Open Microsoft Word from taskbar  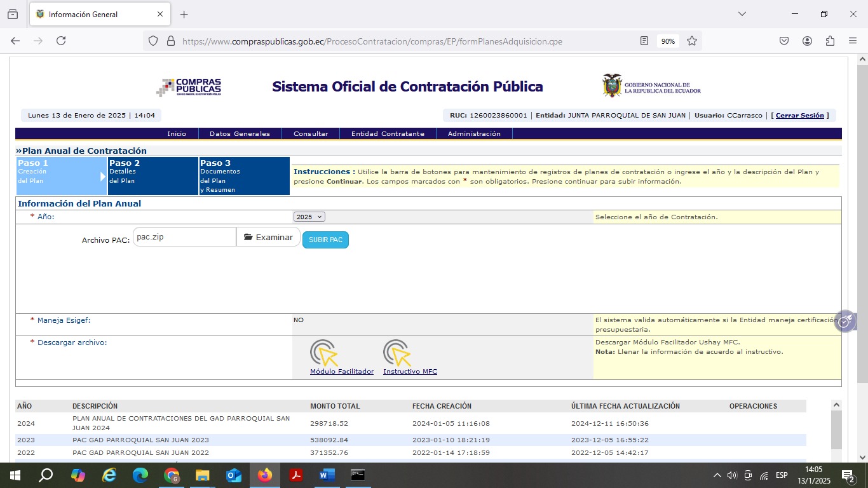(x=327, y=475)
